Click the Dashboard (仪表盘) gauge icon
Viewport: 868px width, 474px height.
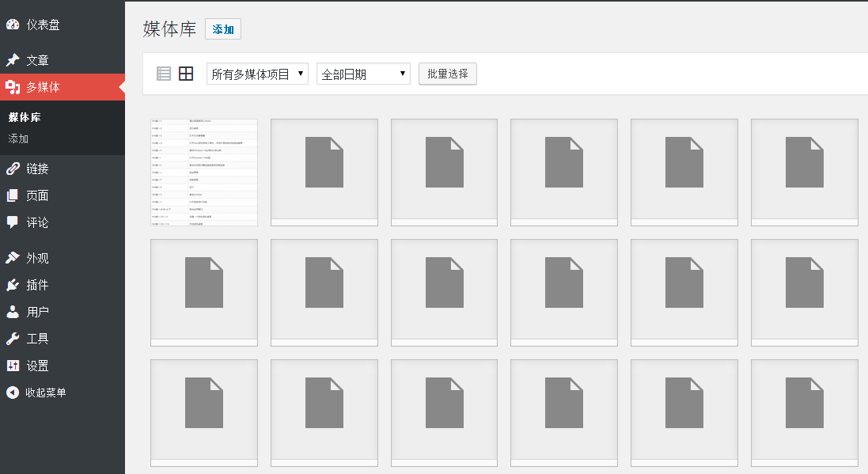(x=13, y=25)
